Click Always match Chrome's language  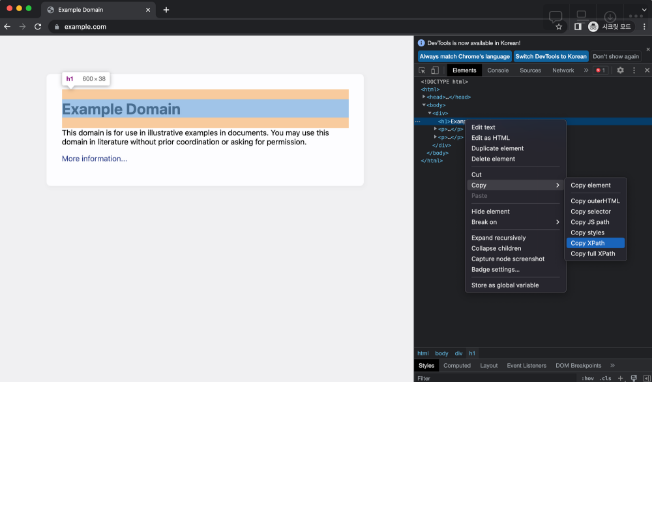click(x=464, y=57)
